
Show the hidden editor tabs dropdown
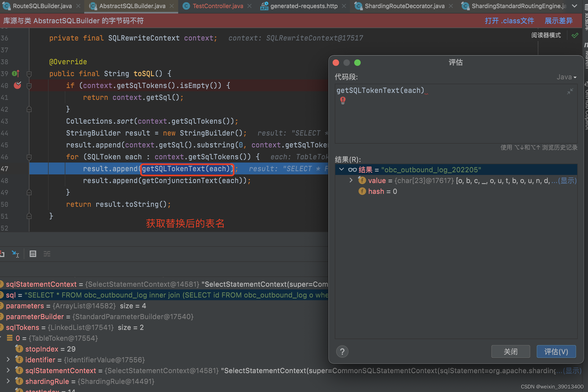[575, 6]
